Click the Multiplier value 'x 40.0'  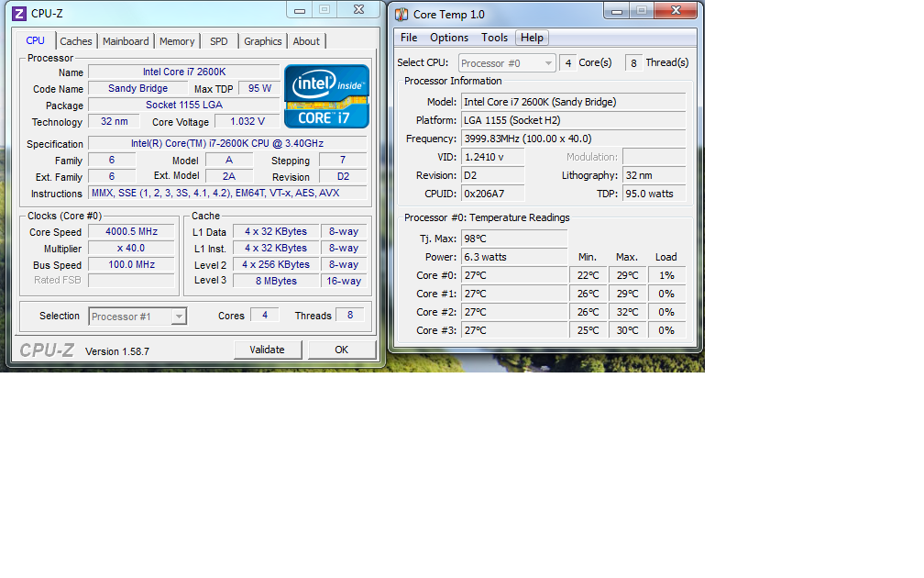(131, 249)
